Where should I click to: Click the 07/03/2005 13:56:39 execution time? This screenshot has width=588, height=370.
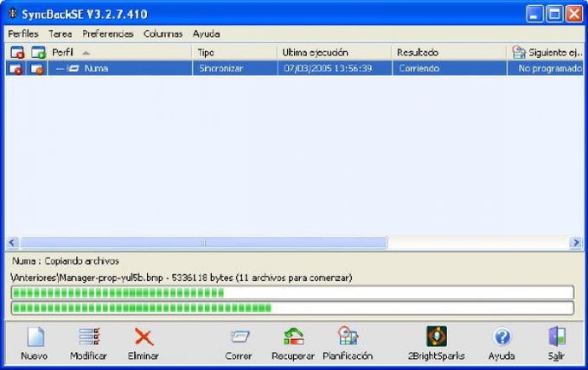pos(328,68)
